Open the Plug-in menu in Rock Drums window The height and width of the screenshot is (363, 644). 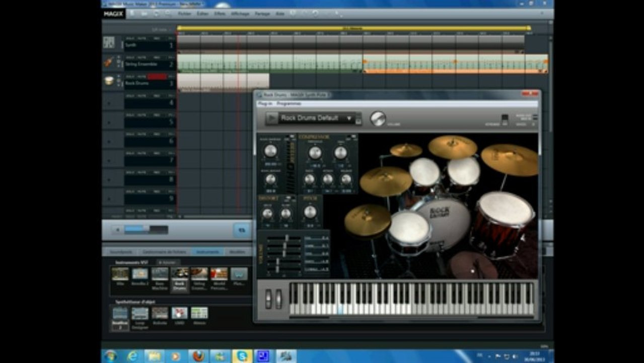(x=264, y=103)
